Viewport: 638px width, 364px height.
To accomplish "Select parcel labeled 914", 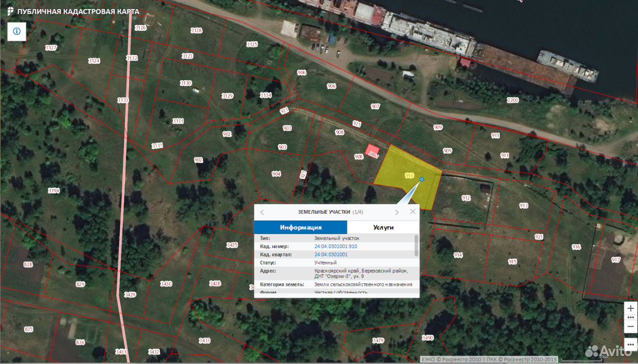I will [x=458, y=254].
